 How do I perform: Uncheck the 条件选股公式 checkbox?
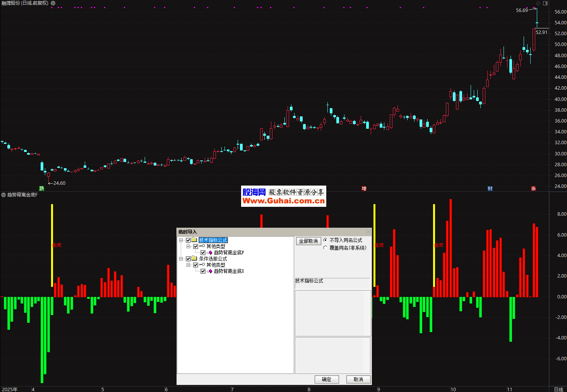pyautogui.click(x=188, y=259)
